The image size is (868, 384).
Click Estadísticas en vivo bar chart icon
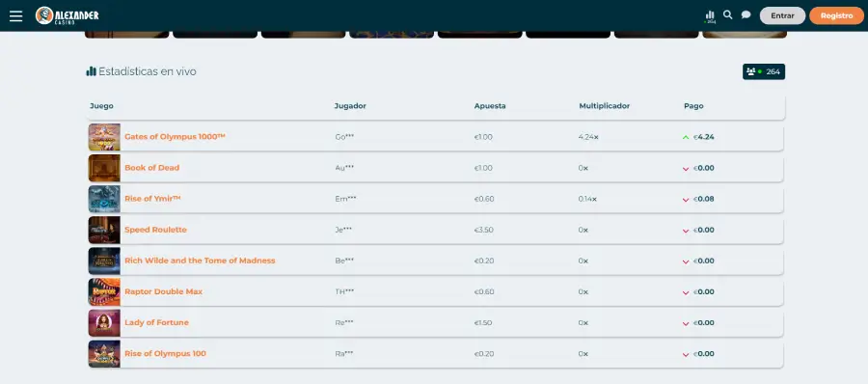point(91,71)
